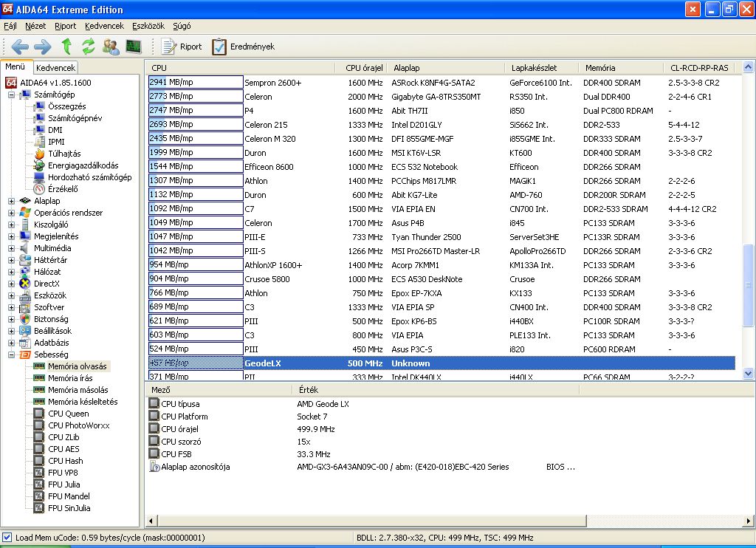Expand the Alaplap tree node
Screen dimensions: 756x548
tap(12, 201)
